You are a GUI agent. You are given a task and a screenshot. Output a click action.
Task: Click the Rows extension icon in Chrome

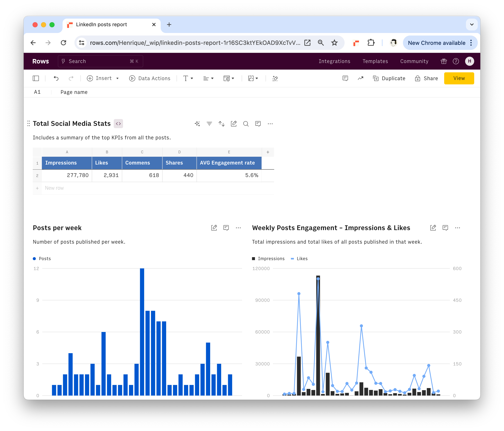click(x=356, y=43)
